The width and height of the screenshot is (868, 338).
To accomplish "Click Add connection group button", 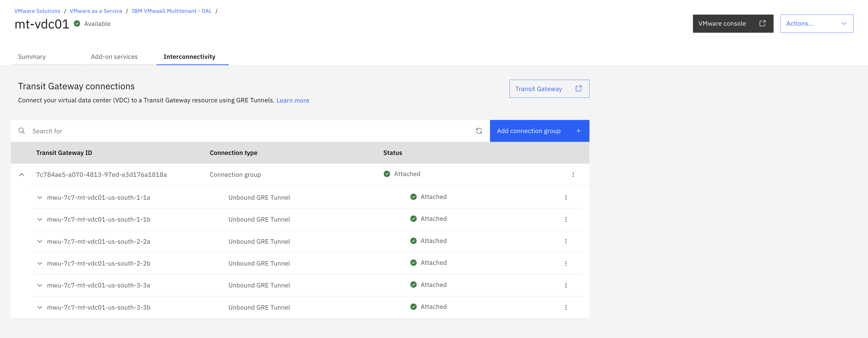I will pyautogui.click(x=539, y=131).
